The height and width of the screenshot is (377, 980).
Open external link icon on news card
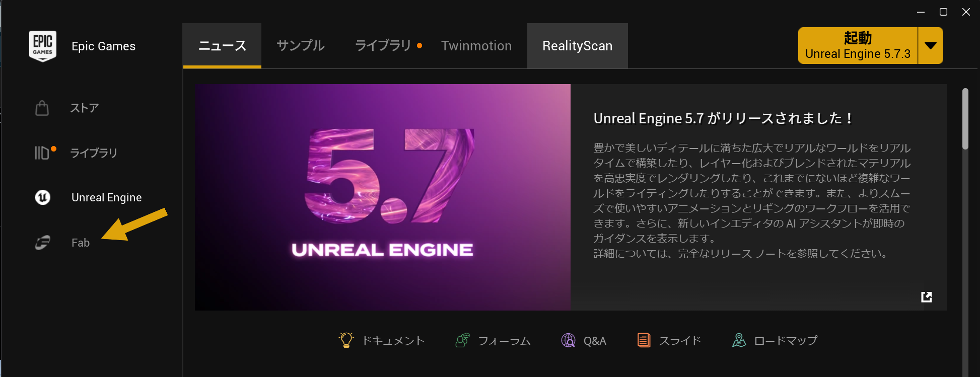[926, 297]
